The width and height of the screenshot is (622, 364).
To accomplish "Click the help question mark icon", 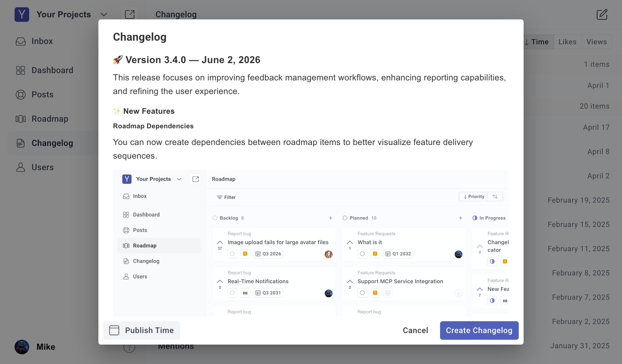I will [x=129, y=347].
